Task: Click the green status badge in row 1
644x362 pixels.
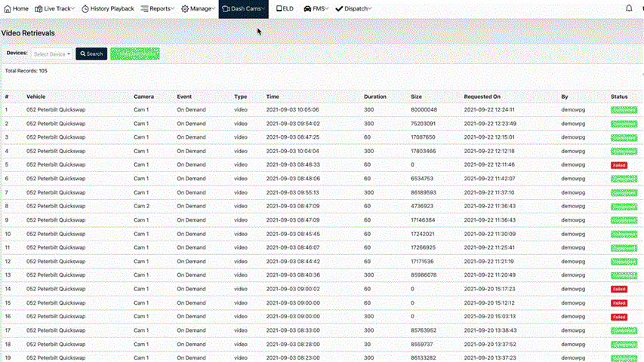Action: tap(624, 110)
